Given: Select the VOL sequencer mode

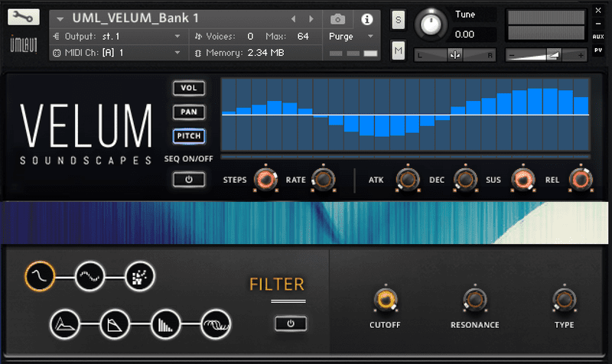Looking at the screenshot, I should [x=189, y=88].
